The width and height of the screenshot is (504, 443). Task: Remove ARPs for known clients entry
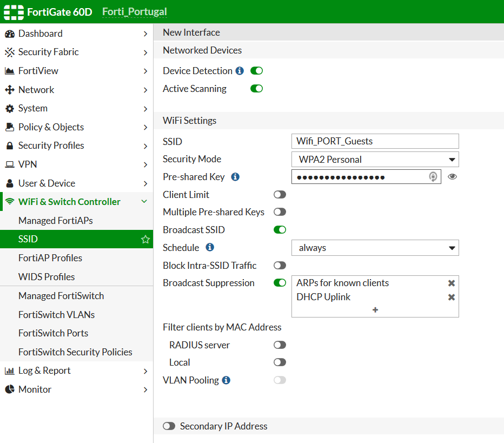452,283
